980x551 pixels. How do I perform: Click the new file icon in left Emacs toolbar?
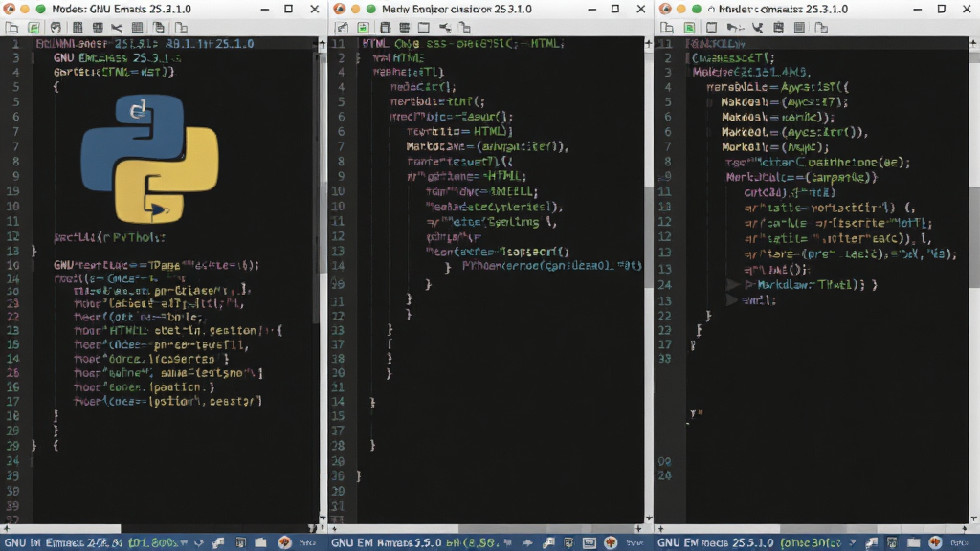(11, 28)
